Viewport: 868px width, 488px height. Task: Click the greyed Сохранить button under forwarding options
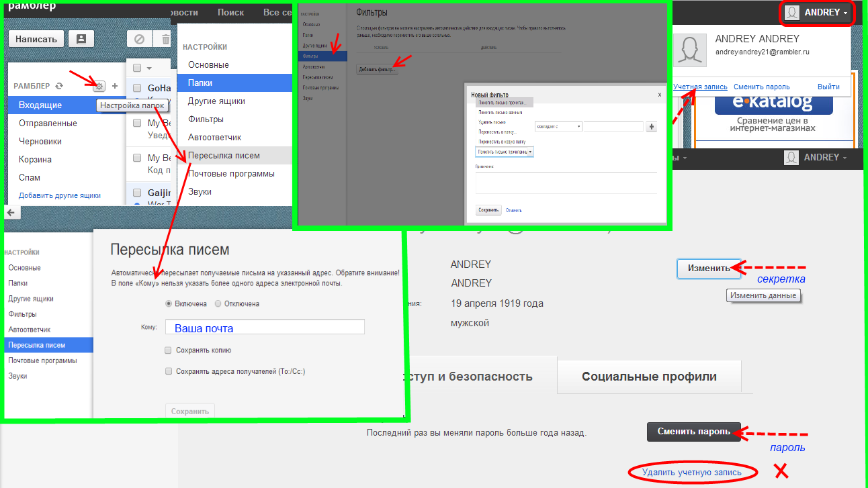coord(190,411)
